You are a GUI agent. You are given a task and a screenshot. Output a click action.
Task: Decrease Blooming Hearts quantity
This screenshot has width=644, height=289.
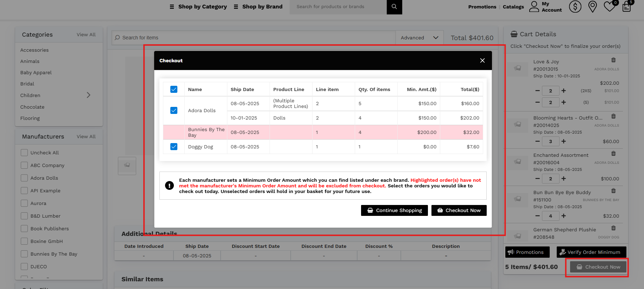537,141
